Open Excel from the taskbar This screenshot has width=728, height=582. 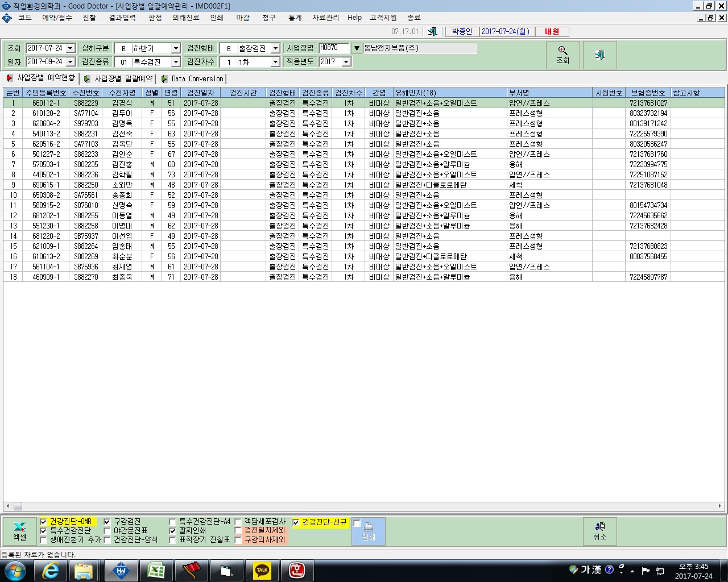(x=156, y=571)
